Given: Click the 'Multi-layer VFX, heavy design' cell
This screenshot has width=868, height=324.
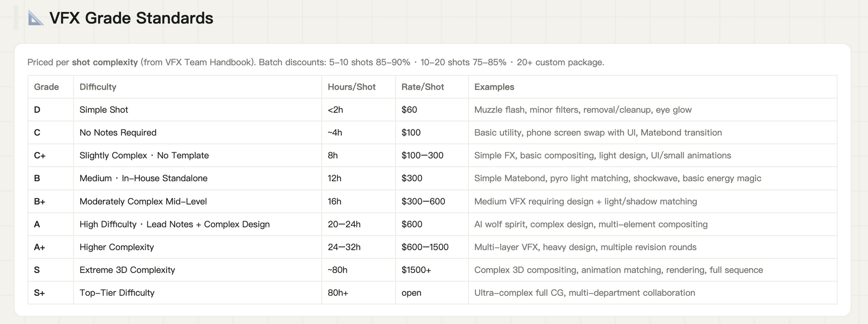Looking at the screenshot, I should tap(653, 247).
